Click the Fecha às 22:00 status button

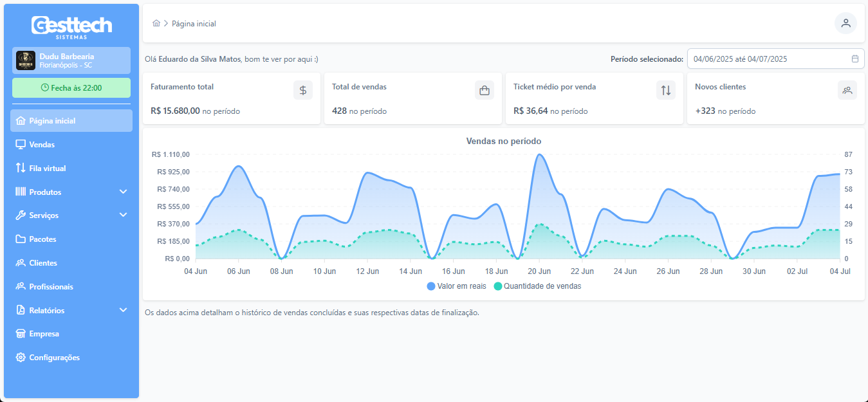71,88
